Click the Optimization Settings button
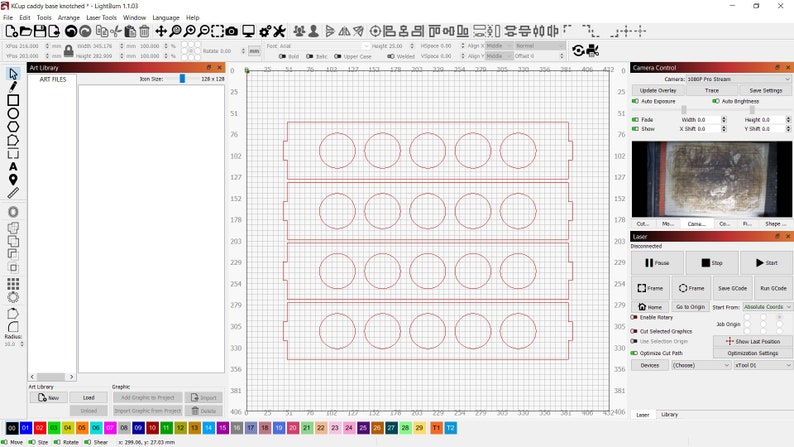This screenshot has width=794, height=447. tap(752, 353)
